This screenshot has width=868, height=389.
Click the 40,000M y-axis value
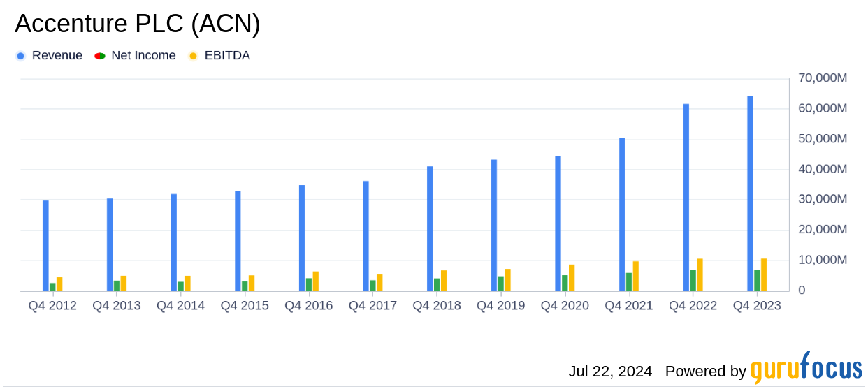tap(823, 169)
